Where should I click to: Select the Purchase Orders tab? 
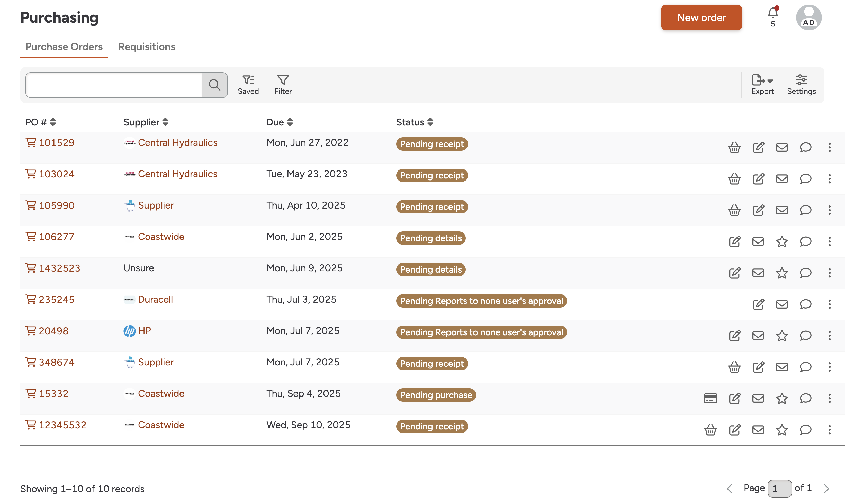64,47
